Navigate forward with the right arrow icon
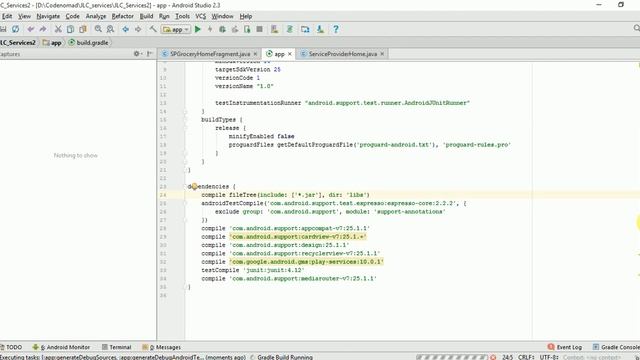This screenshot has height=360, width=640. click(x=138, y=29)
